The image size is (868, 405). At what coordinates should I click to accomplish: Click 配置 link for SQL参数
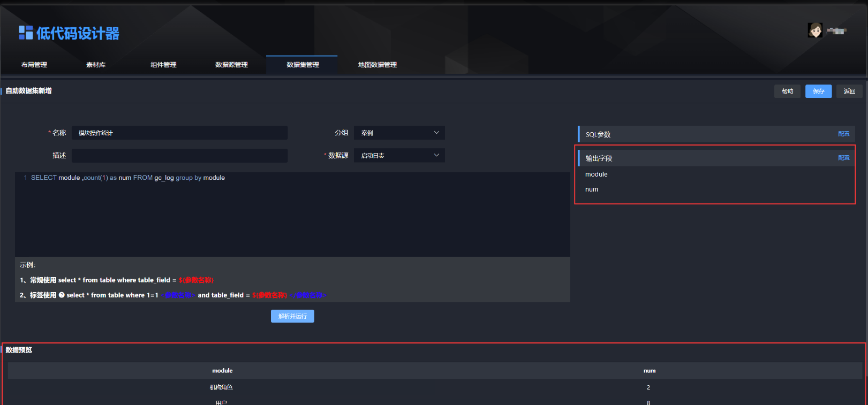click(x=844, y=134)
